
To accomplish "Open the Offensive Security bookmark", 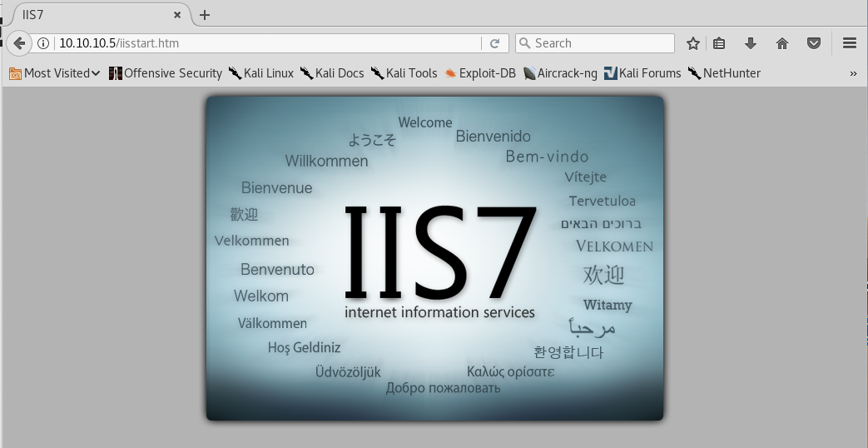I will pyautogui.click(x=166, y=73).
